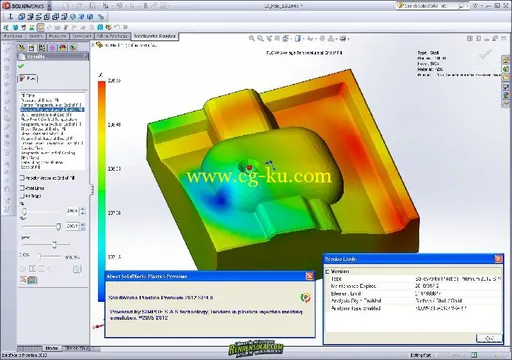Click the Pause animation button

click(x=32, y=269)
